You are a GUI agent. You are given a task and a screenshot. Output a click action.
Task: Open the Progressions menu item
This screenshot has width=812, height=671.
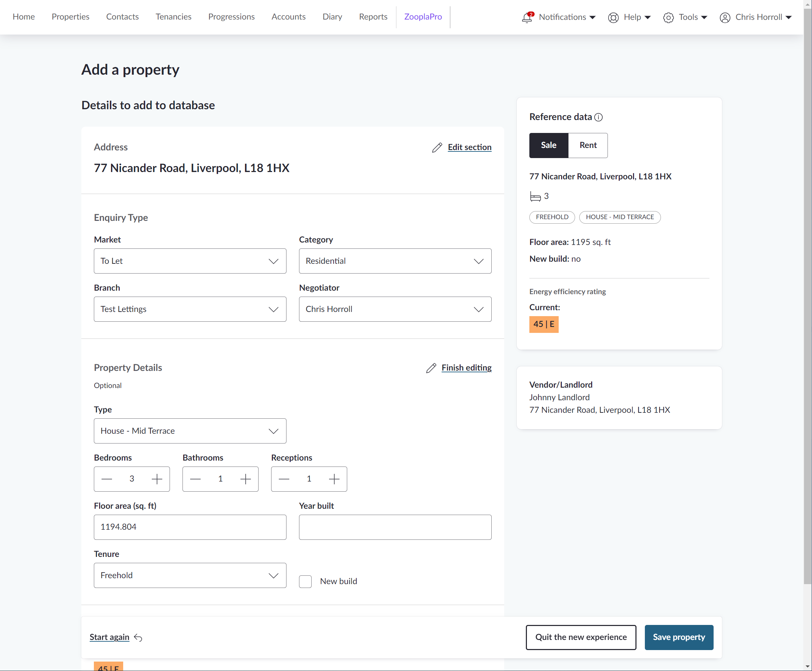[231, 17]
